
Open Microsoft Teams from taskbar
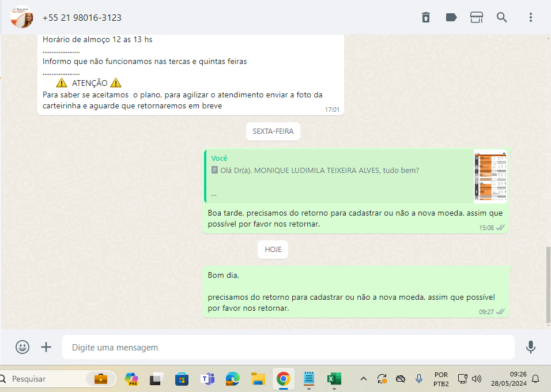pyautogui.click(x=207, y=379)
